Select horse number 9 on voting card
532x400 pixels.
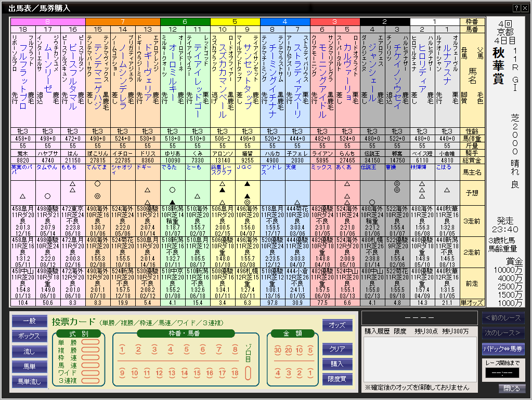click(x=122, y=373)
